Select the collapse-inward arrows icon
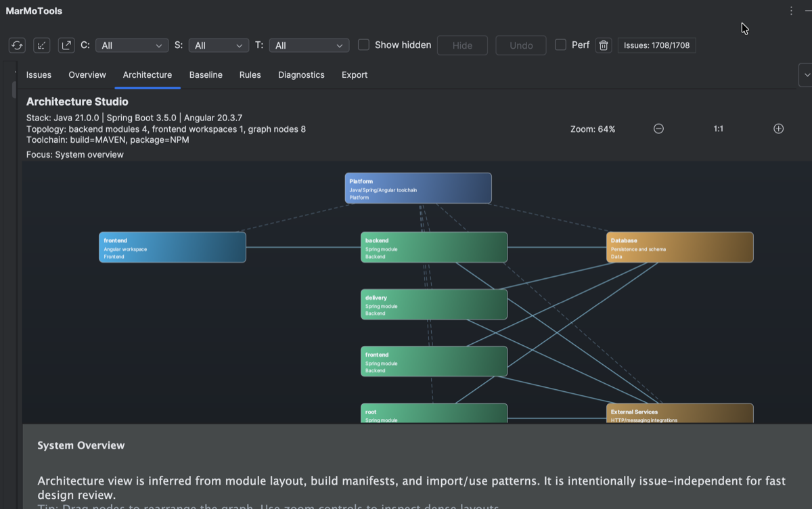 41,45
